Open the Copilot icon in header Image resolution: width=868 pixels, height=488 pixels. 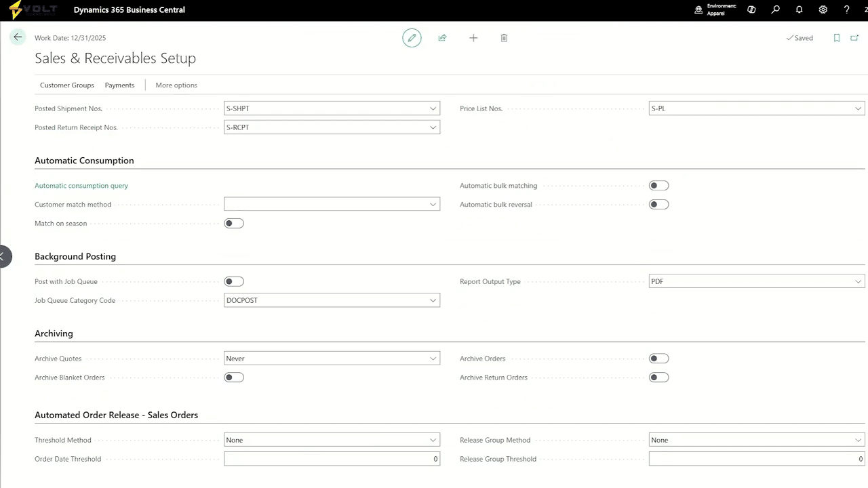coord(751,9)
